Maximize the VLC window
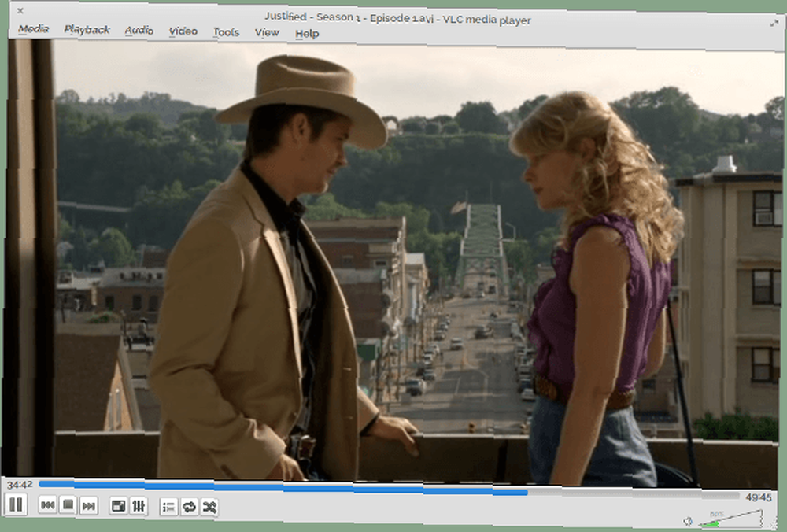Image resolution: width=787 pixels, height=532 pixels. click(774, 23)
